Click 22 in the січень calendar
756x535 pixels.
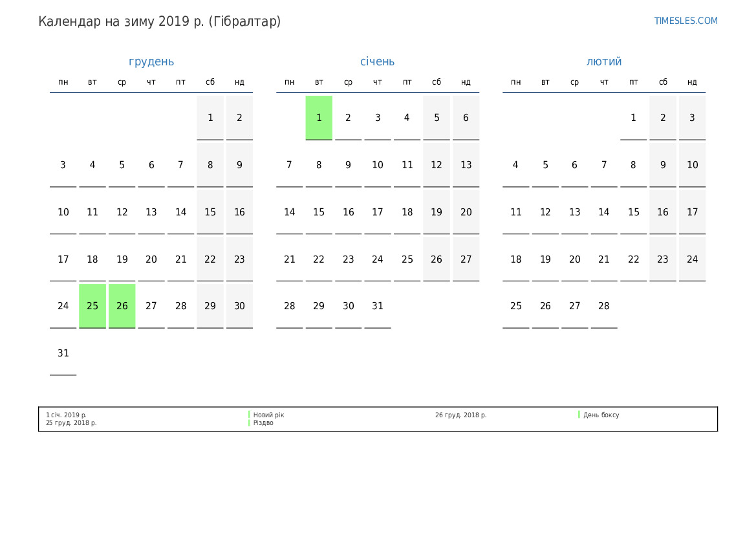click(319, 259)
